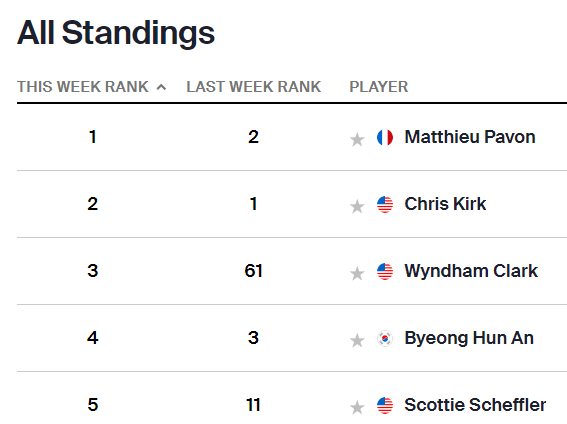Click the US flag beside Wyndham Clark
567x424 pixels.
385,271
